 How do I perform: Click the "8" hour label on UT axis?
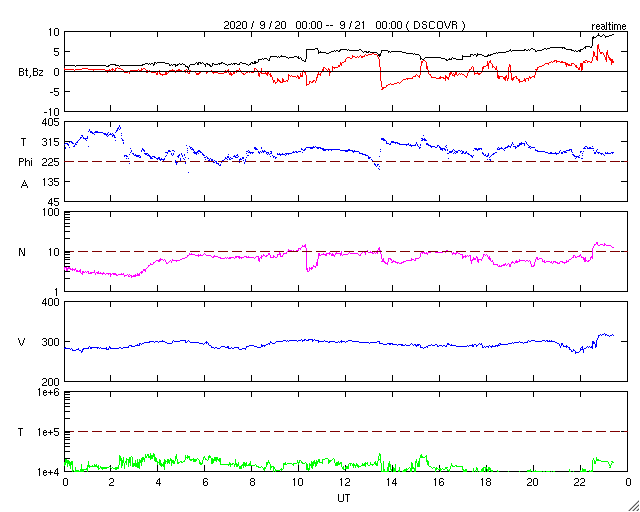point(252,482)
